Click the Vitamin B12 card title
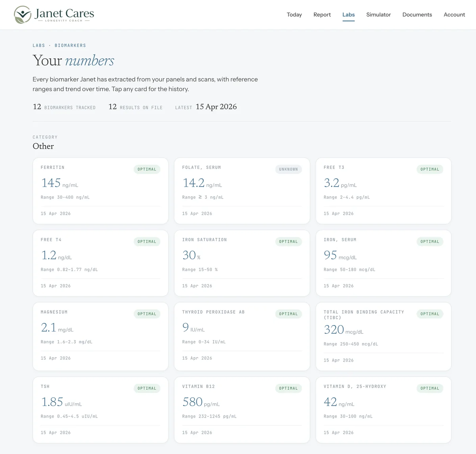Screen dimensions: 476x454 (198, 387)
